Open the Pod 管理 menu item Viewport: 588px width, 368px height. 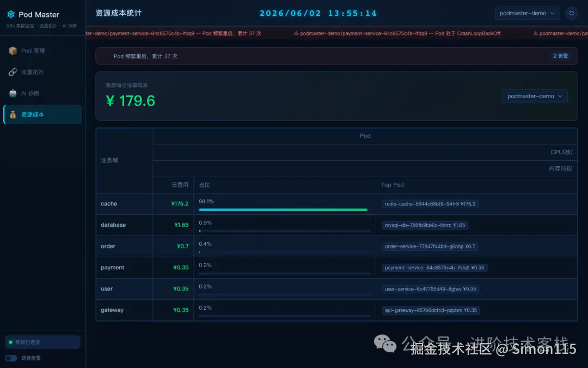pos(42,51)
